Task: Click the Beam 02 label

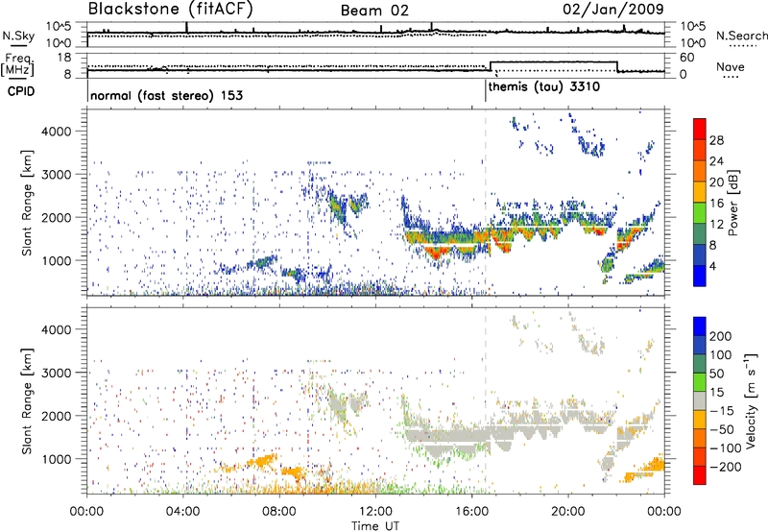Action: click(x=374, y=11)
